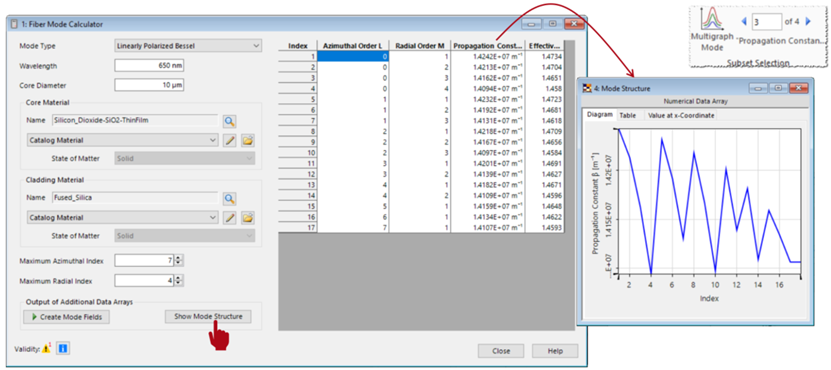This screenshot has height=370, width=831.
Task: Click the Core Diameter input field
Action: (x=149, y=85)
